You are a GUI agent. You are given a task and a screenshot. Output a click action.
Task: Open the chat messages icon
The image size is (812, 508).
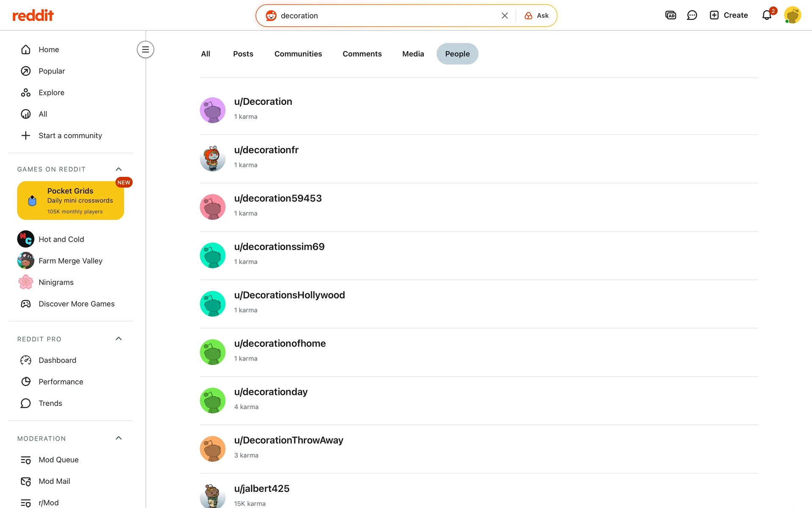point(692,15)
